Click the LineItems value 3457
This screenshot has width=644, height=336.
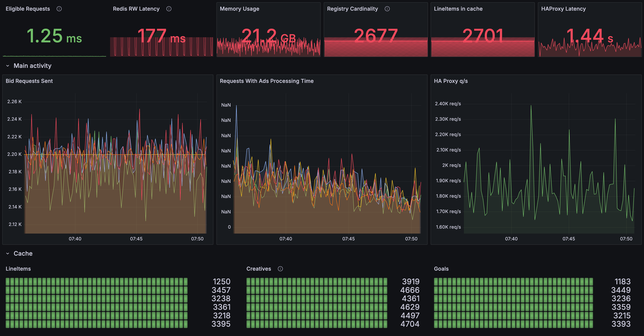pos(221,290)
